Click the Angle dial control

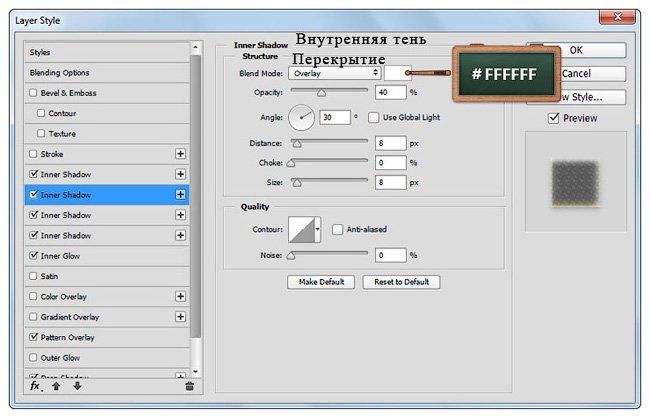click(x=302, y=118)
